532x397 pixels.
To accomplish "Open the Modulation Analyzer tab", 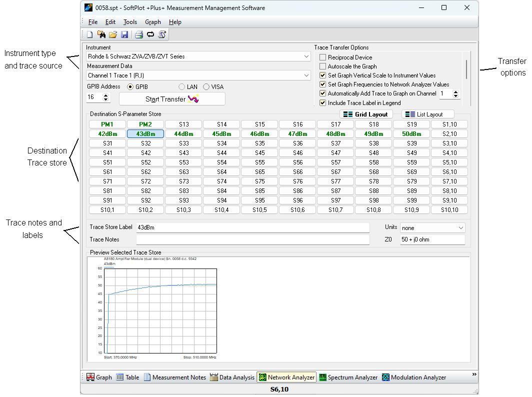I will pyautogui.click(x=413, y=377).
